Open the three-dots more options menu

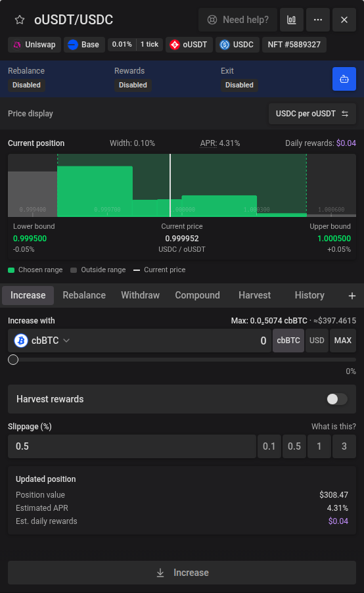click(x=318, y=20)
